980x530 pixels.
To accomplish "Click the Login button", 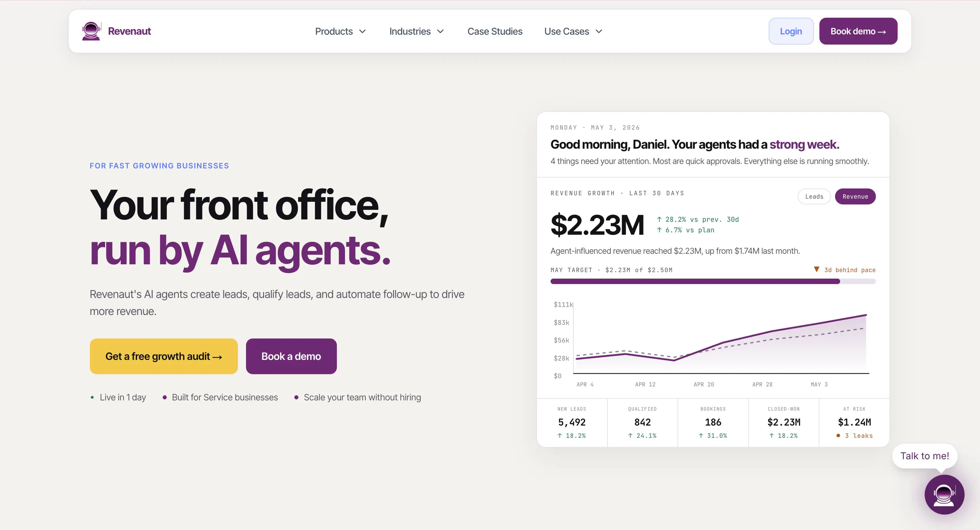I will 791,31.
